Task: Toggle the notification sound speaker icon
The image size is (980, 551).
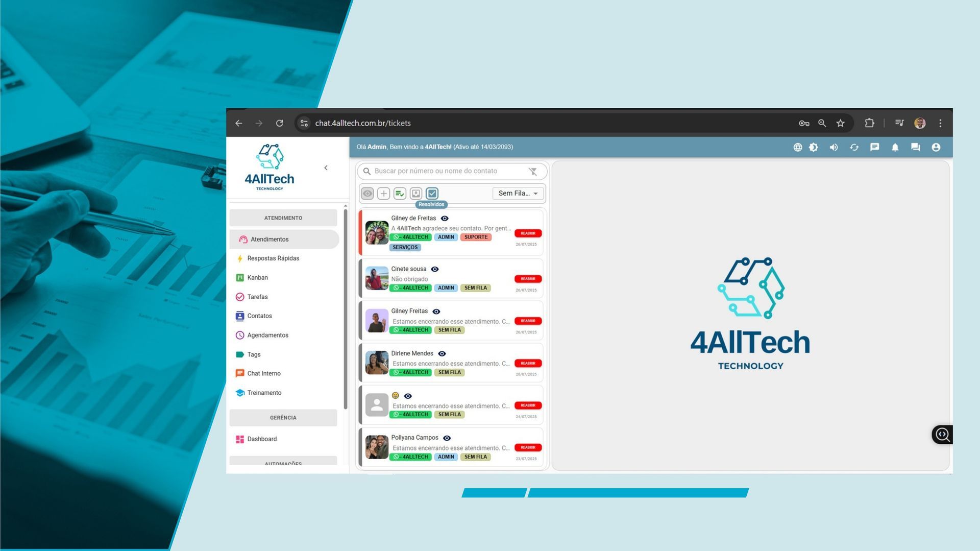Action: point(834,147)
